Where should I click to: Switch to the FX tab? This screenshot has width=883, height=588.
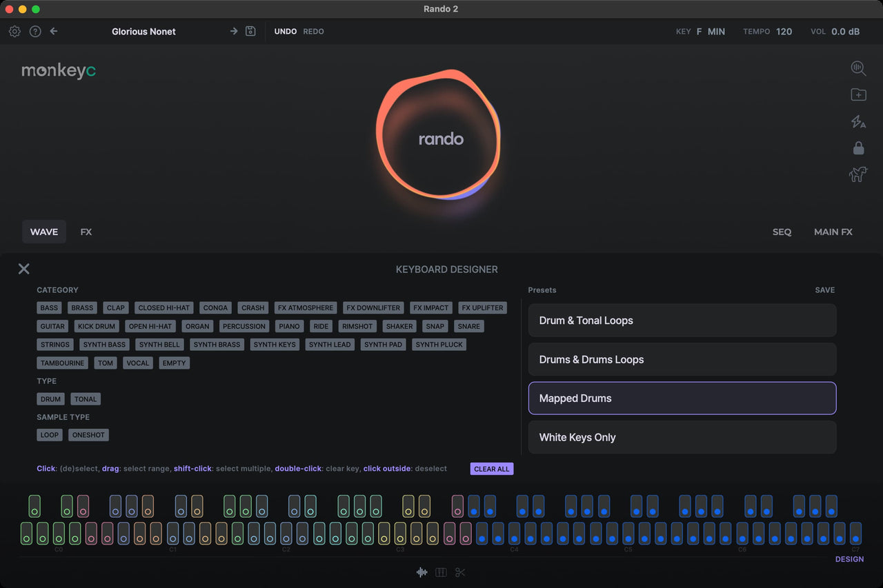(x=86, y=232)
